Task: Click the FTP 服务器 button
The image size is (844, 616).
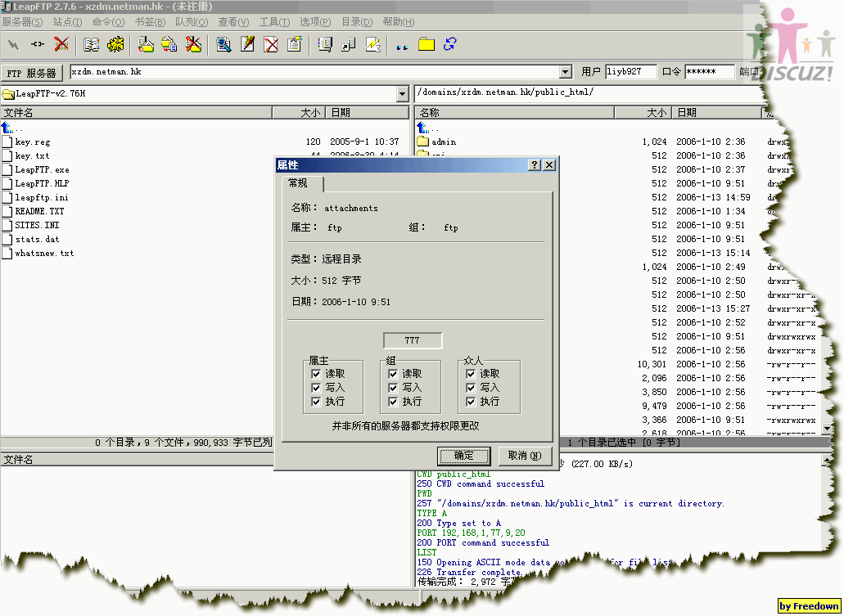Action: click(x=32, y=73)
